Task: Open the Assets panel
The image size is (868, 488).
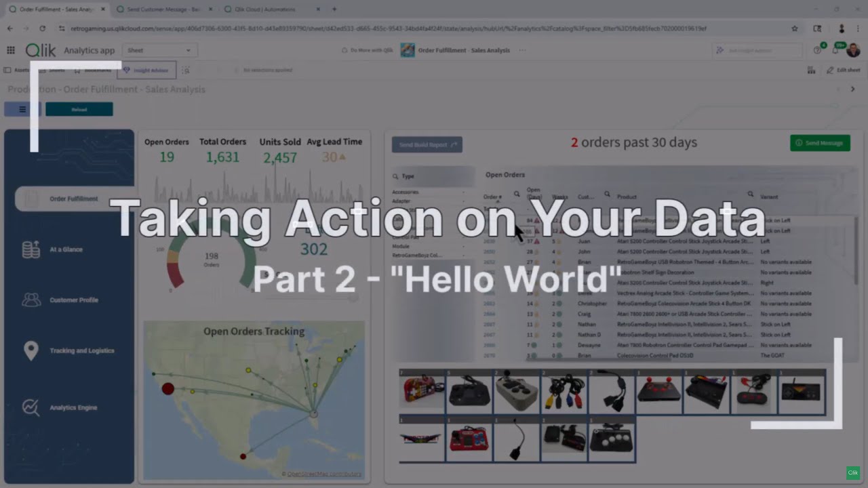Action: pos(17,70)
